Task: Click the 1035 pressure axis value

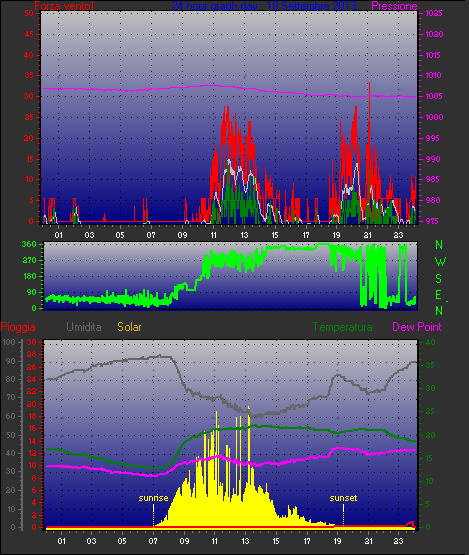Action: coord(434,13)
